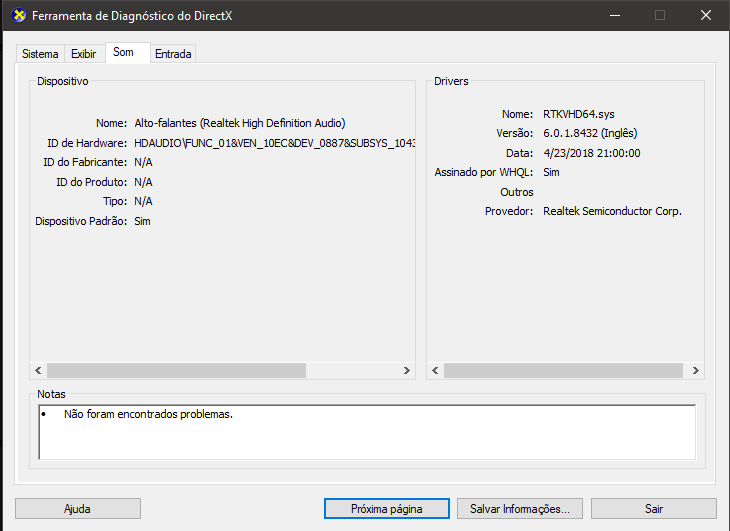Click the Notas text box
The image size is (730, 531).
pos(367,432)
